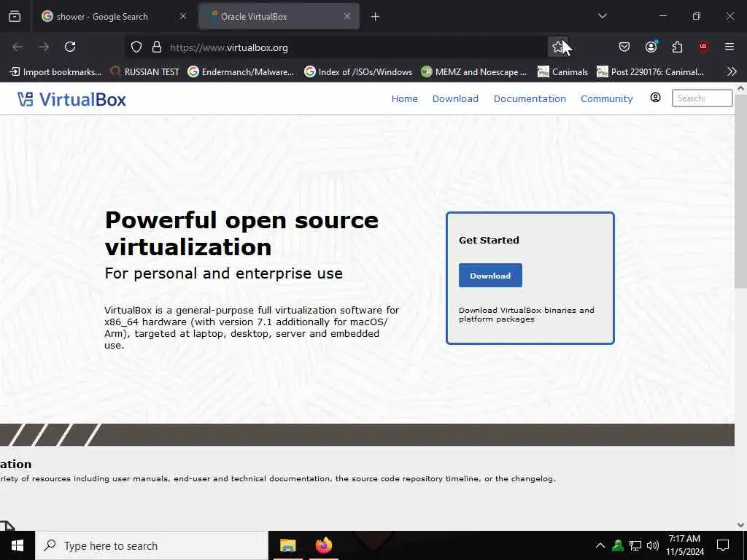Show more bookmarks with chevron
The height and width of the screenshot is (560, 747).
[732, 72]
